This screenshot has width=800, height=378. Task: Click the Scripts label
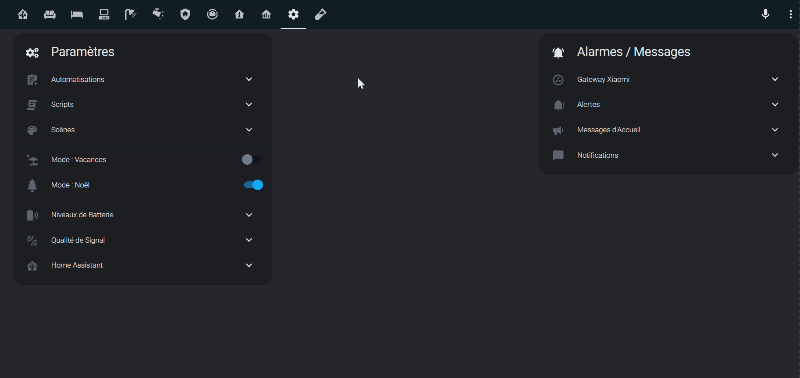point(62,105)
